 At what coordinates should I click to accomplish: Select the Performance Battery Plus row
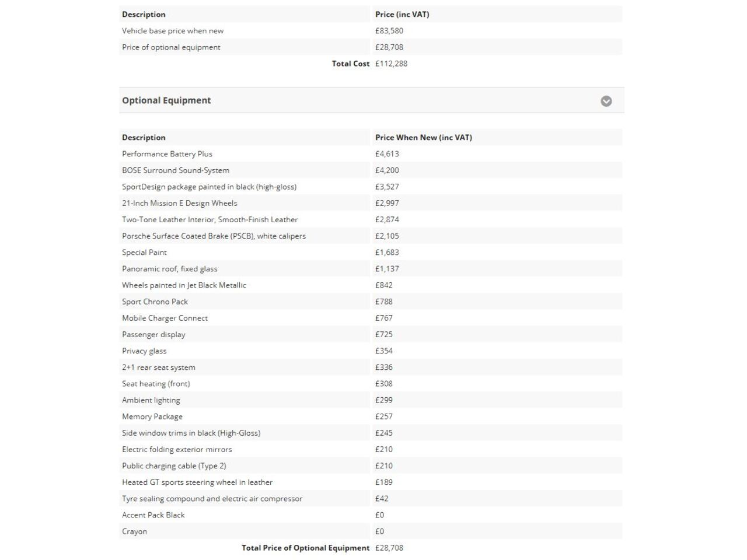click(x=167, y=154)
